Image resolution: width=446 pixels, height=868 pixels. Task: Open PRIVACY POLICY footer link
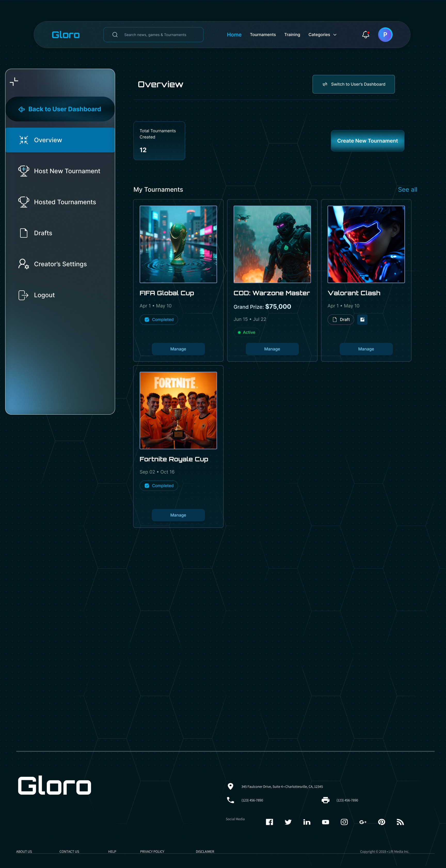pos(152,851)
